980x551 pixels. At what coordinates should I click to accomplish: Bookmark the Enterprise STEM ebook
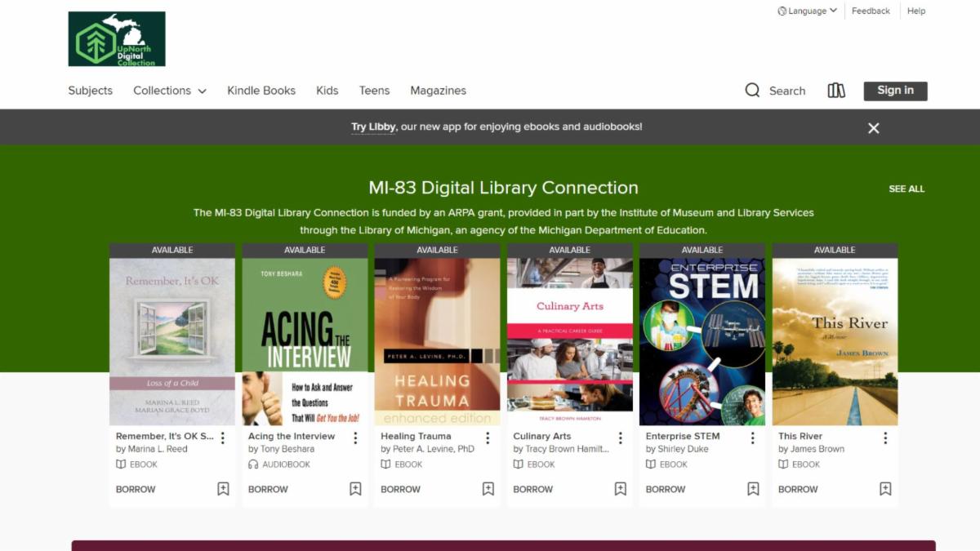click(753, 489)
